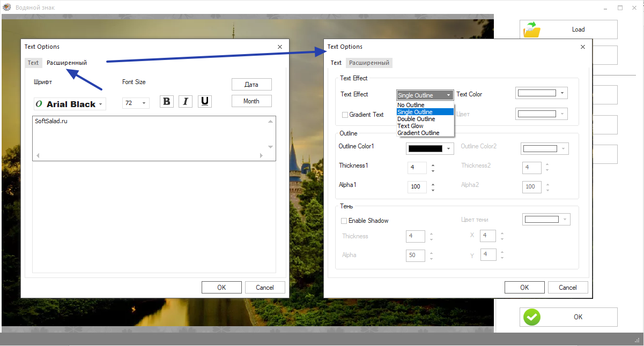Decrease Alpha1 value with down arrow

click(x=433, y=190)
